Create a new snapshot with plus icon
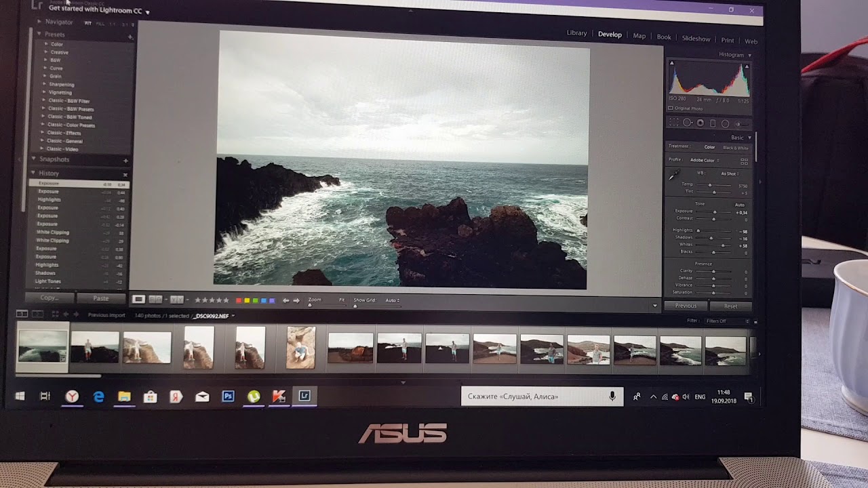The image size is (868, 488). [125, 161]
